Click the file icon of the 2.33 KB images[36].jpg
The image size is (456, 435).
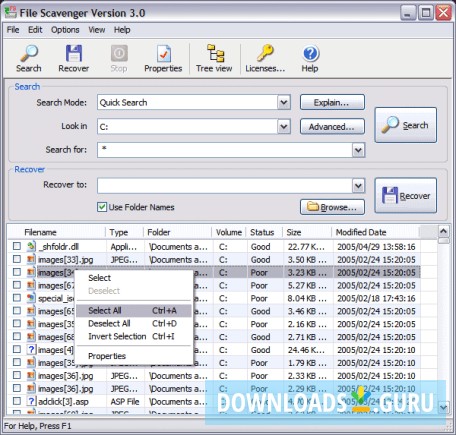coord(31,375)
